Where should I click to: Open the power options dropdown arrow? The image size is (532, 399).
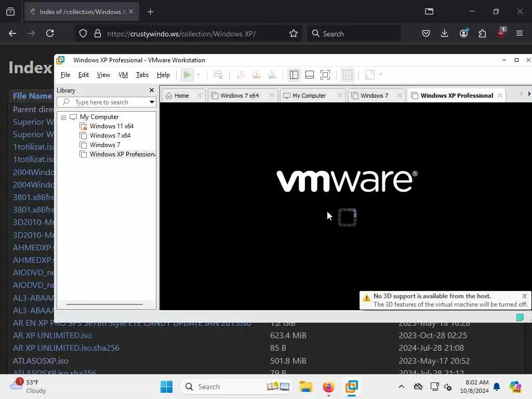[198, 75]
